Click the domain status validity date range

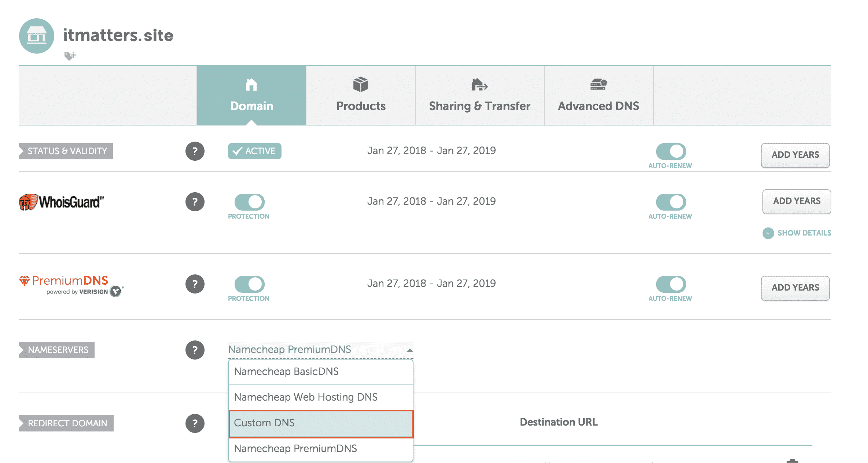click(x=431, y=150)
